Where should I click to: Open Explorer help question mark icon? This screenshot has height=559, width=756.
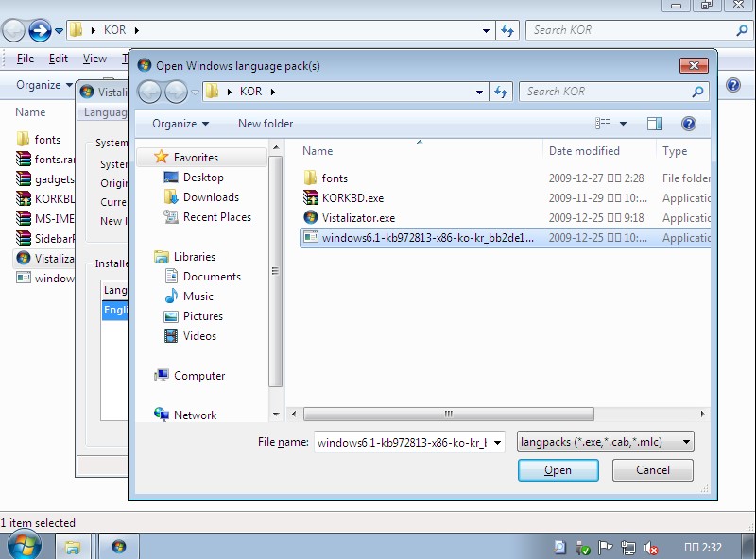[733, 85]
